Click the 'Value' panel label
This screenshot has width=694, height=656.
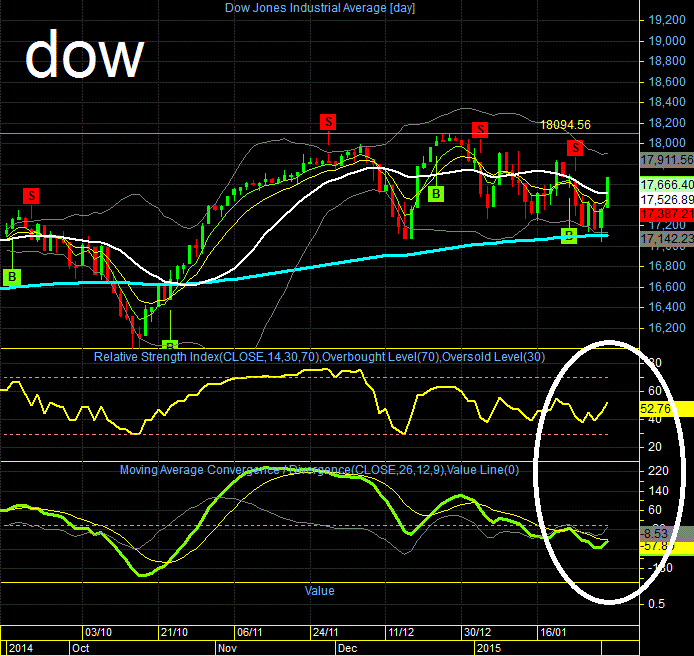(x=320, y=591)
